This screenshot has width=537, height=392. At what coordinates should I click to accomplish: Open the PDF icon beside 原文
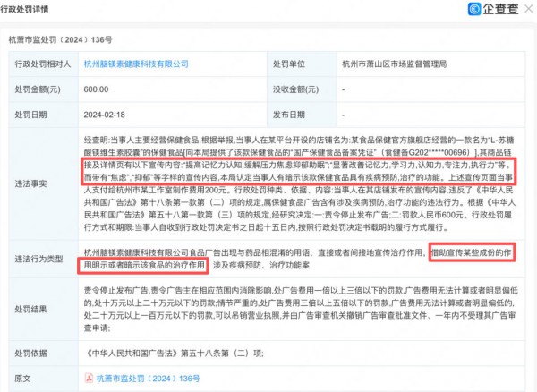[x=89, y=379]
